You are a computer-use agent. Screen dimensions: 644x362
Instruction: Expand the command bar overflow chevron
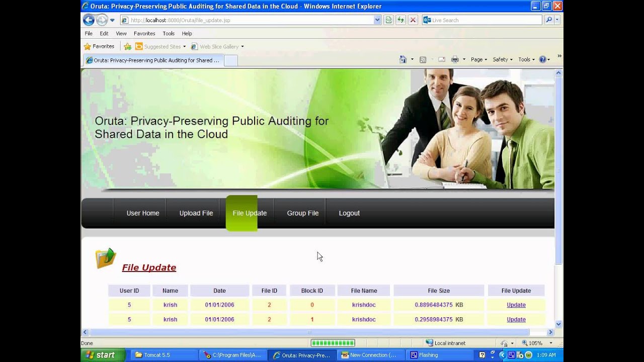[559, 56]
